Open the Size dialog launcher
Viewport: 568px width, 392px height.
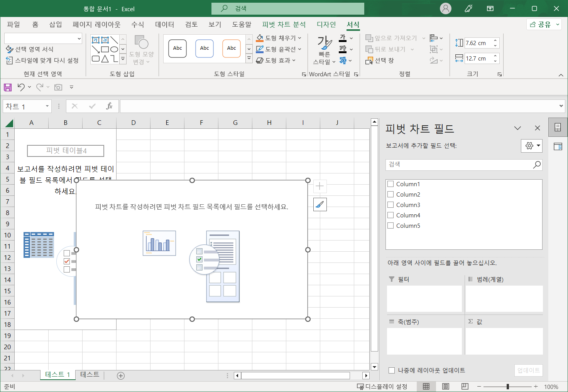[x=500, y=74]
